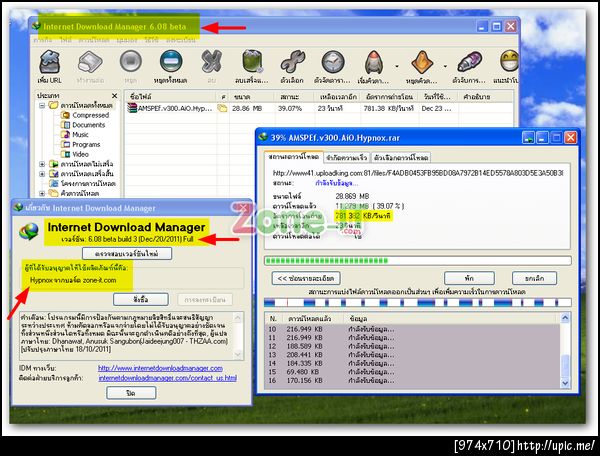
Task: Click the N. column header in connections list
Action: pyautogui.click(x=273, y=318)
